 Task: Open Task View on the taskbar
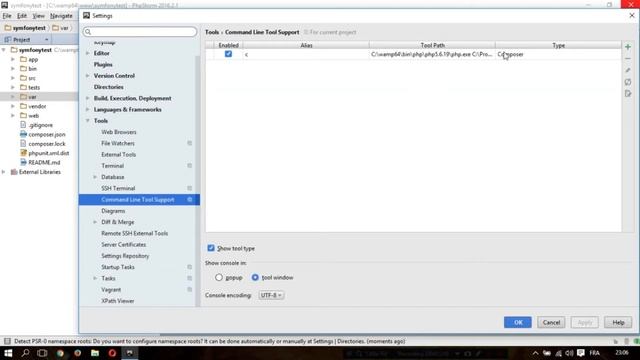42,353
